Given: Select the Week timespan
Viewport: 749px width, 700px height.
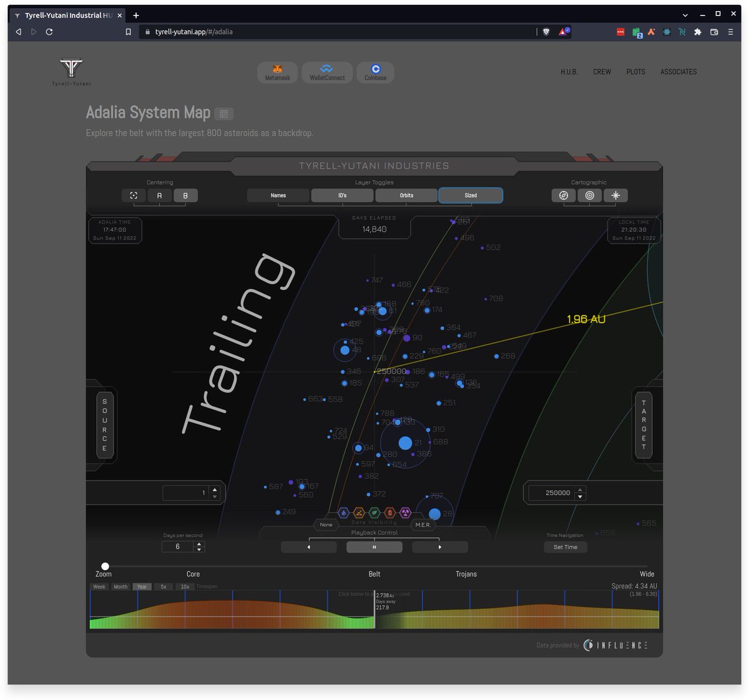Looking at the screenshot, I should pos(99,586).
